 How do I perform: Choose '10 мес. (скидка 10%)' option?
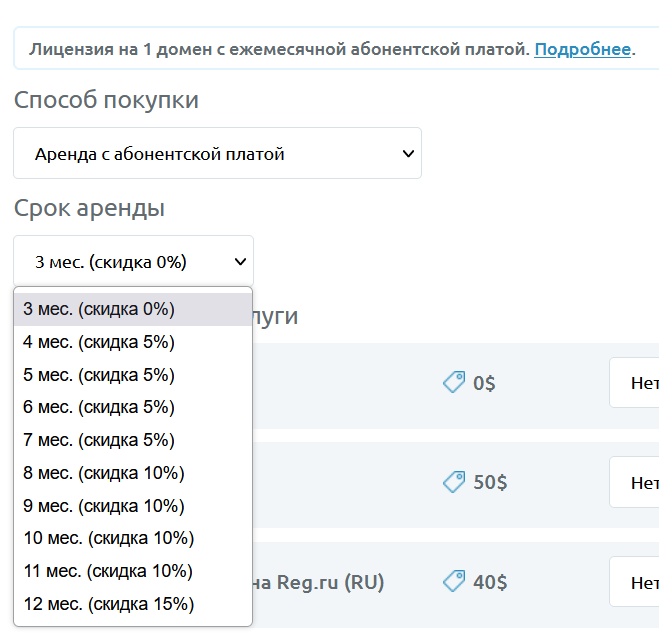[108, 539]
